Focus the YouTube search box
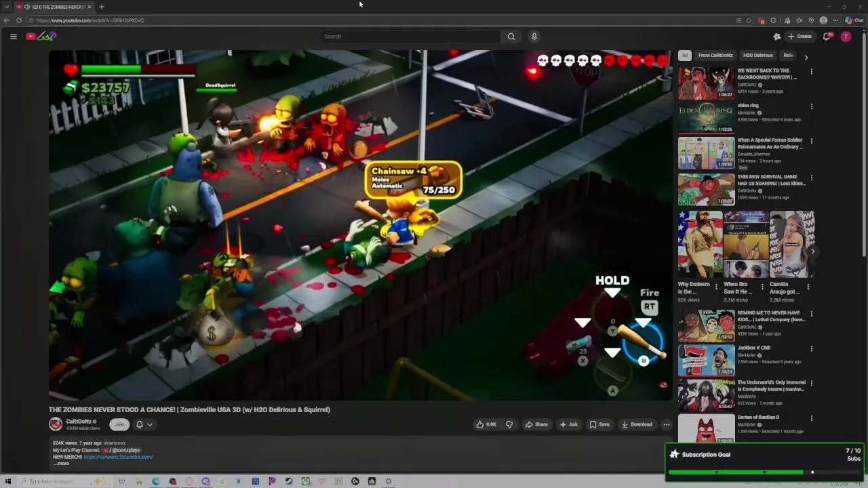868x488 pixels. pos(410,37)
